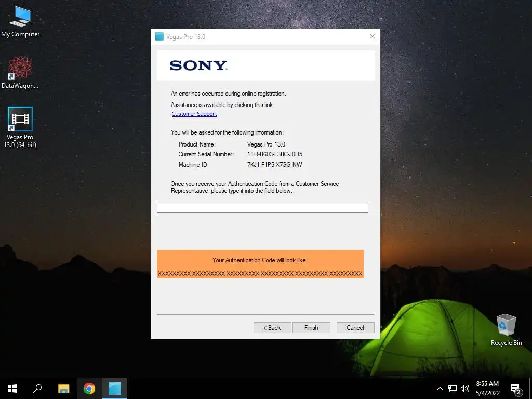Viewport: 532px width, 399px height.
Task: Switch to the Vegas Pro taskbar item
Action: (115, 389)
